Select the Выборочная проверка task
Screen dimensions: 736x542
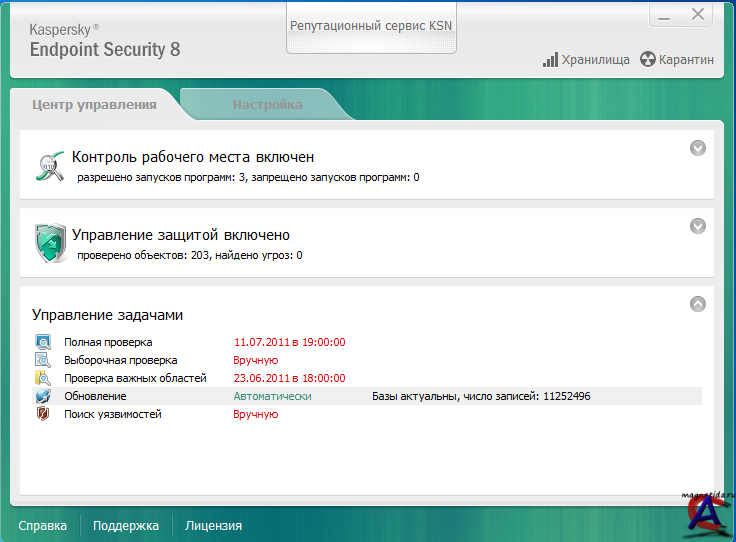pyautogui.click(x=121, y=360)
